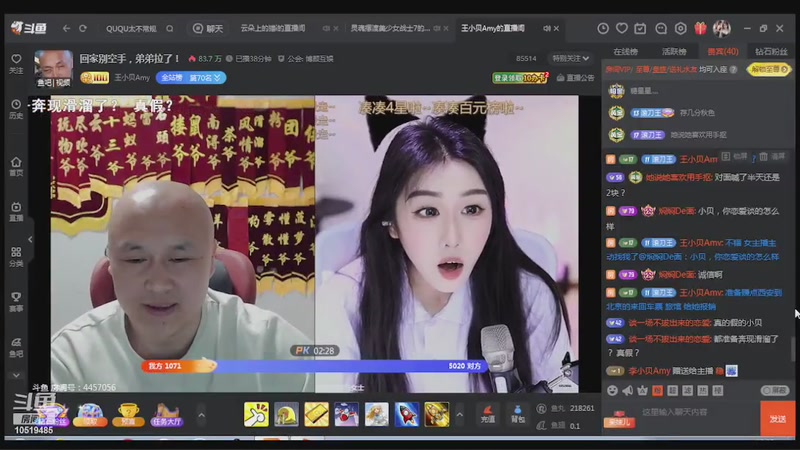Open 赛事 trophy in sidebar
This screenshot has height=450, width=800.
pos(16,302)
